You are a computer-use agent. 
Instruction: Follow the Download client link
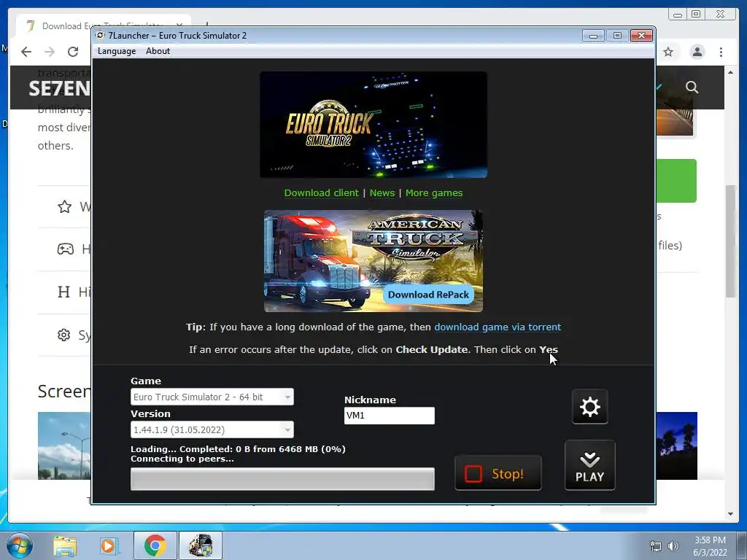(321, 192)
